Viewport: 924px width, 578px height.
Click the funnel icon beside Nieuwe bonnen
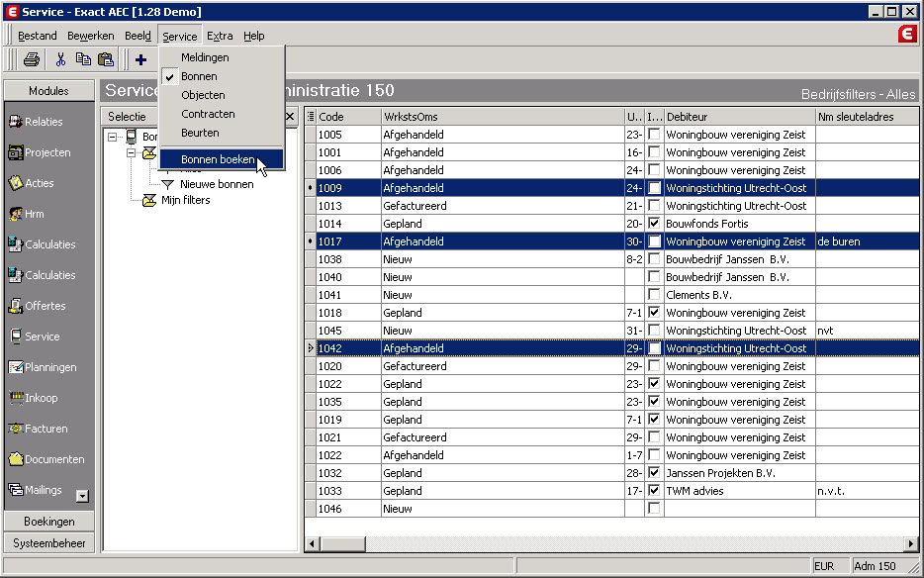click(x=168, y=185)
